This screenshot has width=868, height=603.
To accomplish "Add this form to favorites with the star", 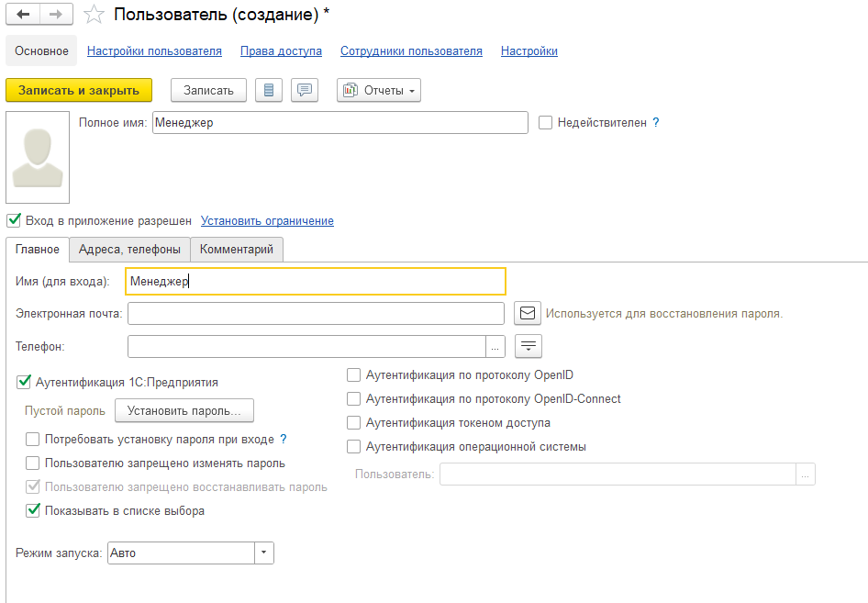I will (x=94, y=15).
